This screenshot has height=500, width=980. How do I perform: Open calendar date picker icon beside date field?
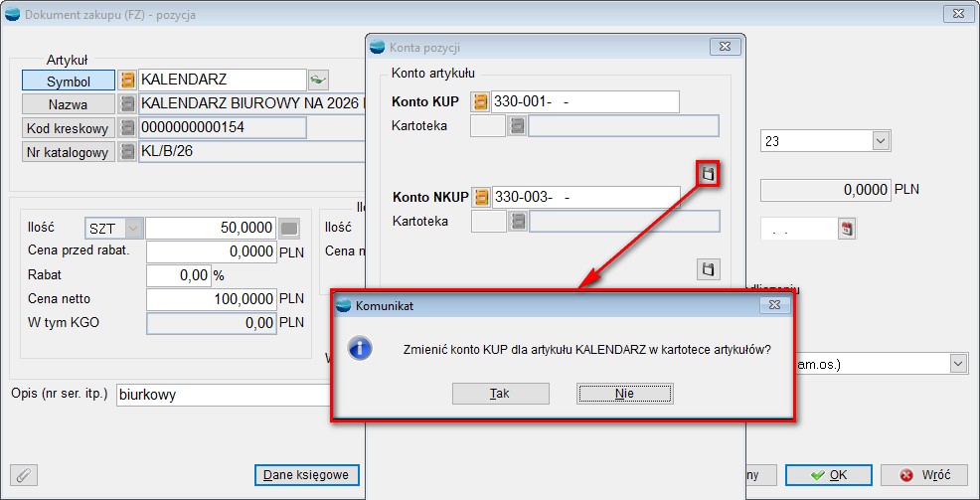[x=847, y=230]
